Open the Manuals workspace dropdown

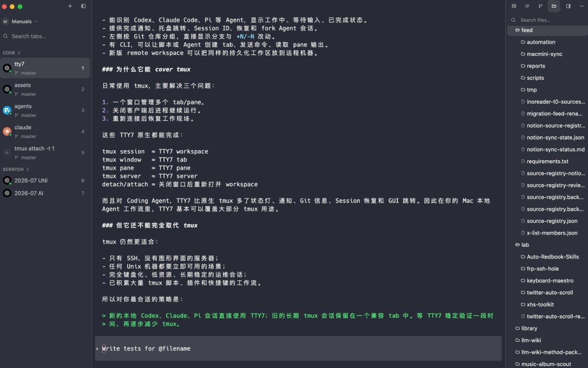pyautogui.click(x=20, y=21)
